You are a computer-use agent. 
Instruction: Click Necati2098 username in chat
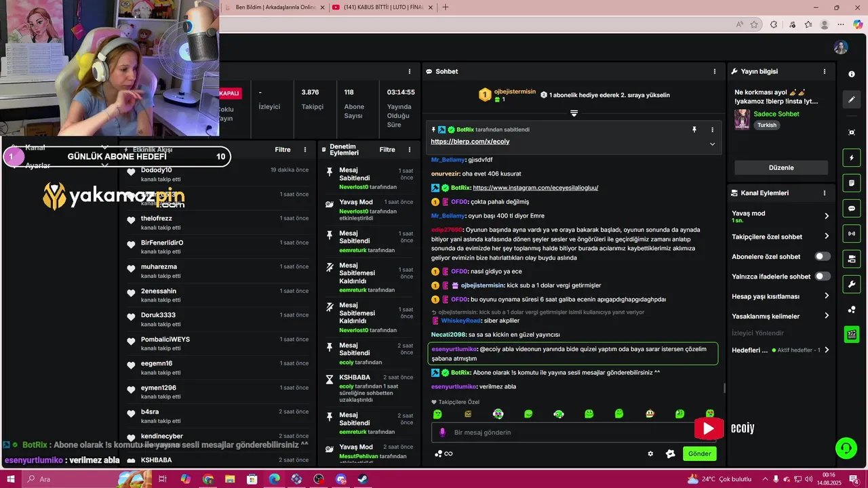pyautogui.click(x=448, y=335)
